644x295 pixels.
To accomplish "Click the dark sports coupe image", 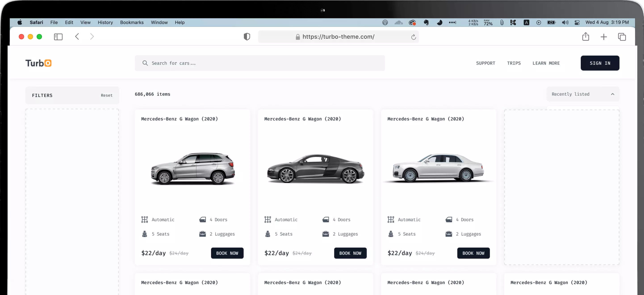I will point(316,169).
